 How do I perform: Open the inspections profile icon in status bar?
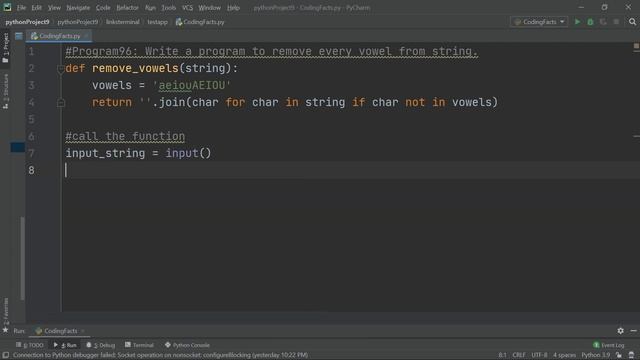click(x=631, y=356)
